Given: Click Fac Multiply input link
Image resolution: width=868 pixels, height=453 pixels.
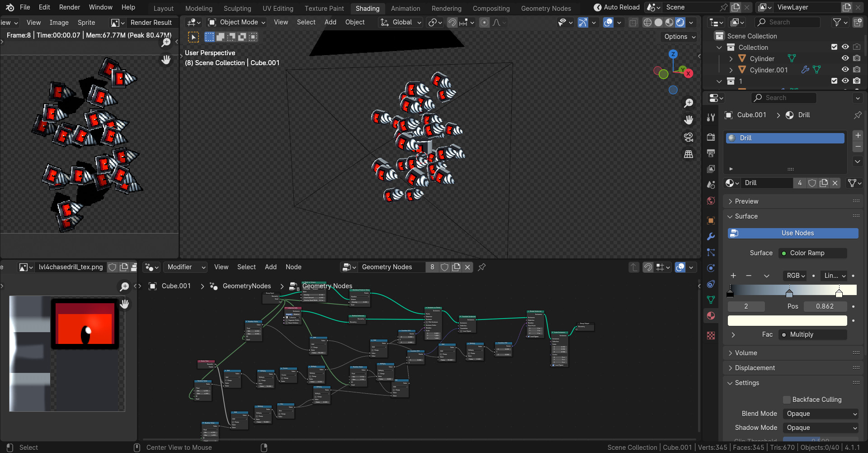Looking at the screenshot, I should [x=813, y=334].
